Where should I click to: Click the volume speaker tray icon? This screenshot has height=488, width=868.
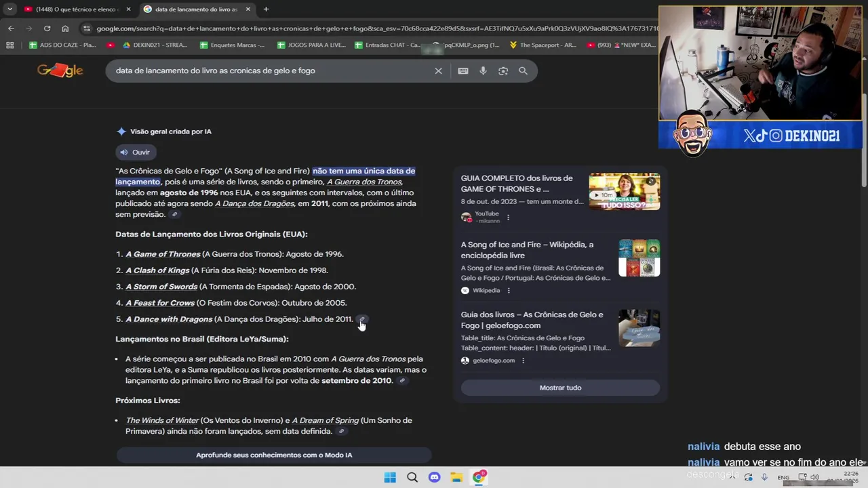click(x=814, y=477)
